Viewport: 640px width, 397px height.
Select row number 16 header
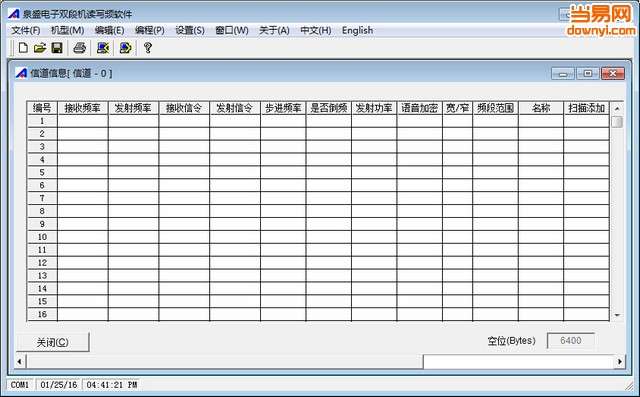coord(42,315)
